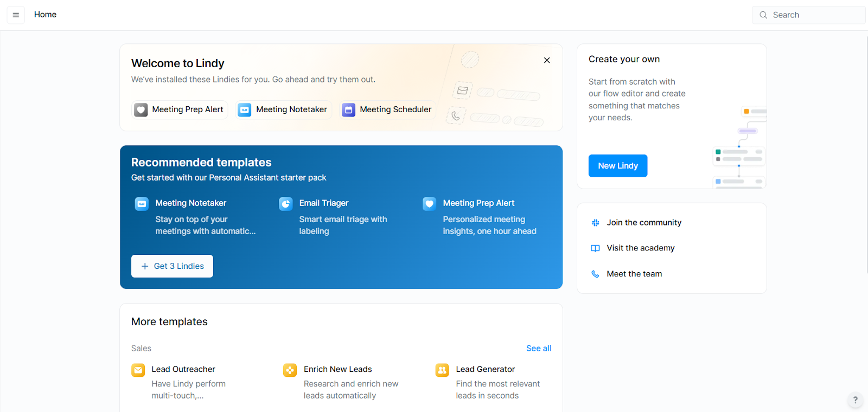Click Meeting Prep Alert icon in Recommended templates
The width and height of the screenshot is (868, 412).
[429, 204]
